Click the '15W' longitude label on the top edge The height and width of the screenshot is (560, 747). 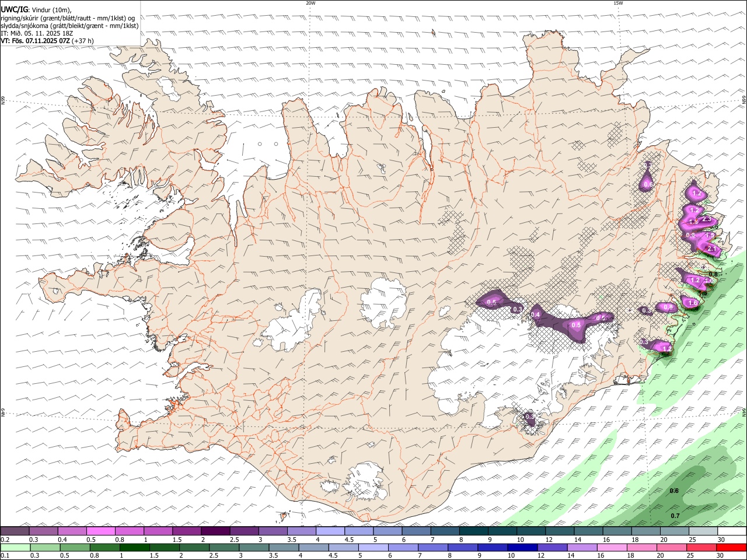[x=618, y=3]
